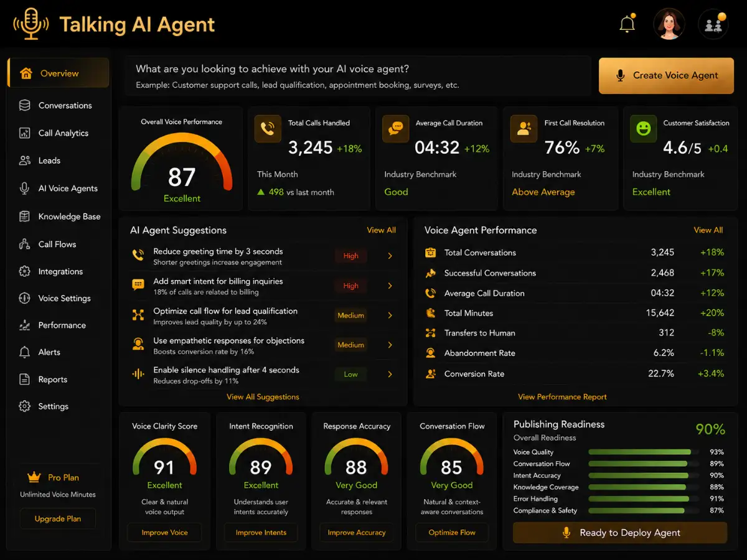Expand the Reduce greeting time suggestion arrow
Screen dimensions: 747x560
(x=390, y=256)
